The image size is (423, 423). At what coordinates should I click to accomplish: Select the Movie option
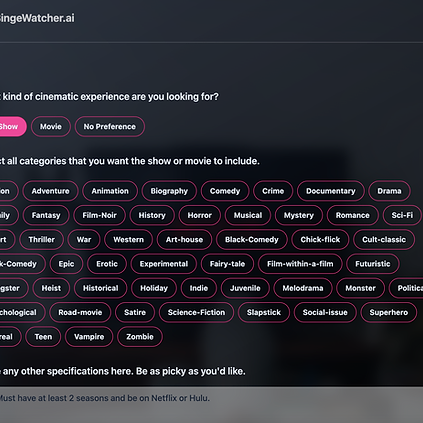pyautogui.click(x=51, y=127)
